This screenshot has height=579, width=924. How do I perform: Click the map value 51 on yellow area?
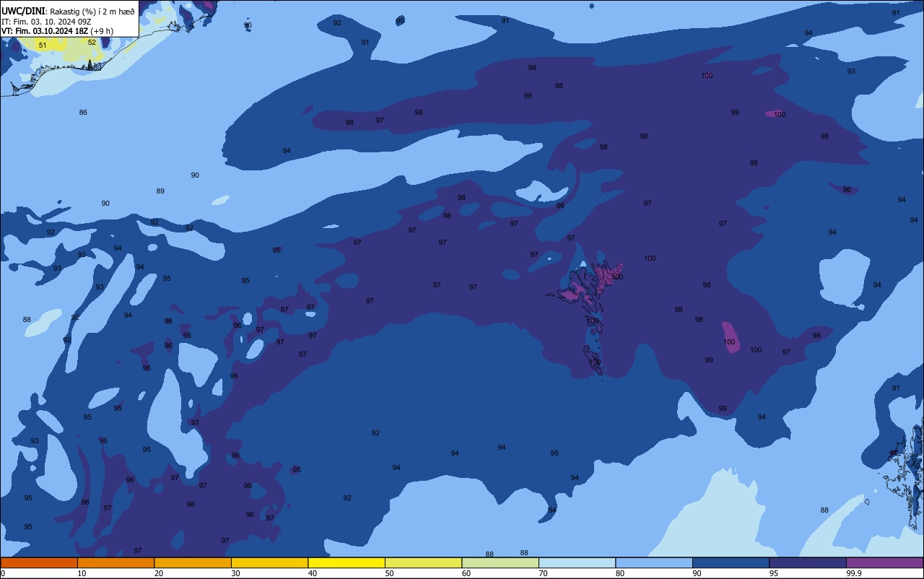[x=43, y=45]
